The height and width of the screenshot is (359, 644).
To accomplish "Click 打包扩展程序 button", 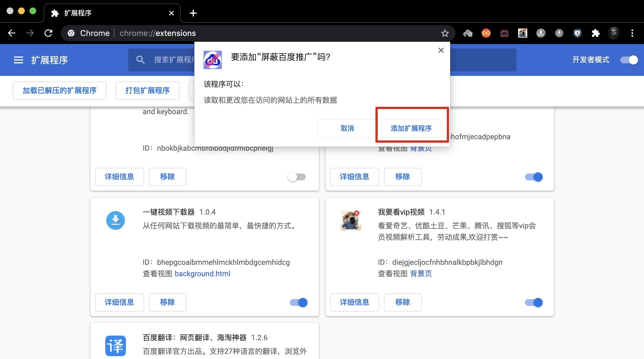I will (148, 91).
